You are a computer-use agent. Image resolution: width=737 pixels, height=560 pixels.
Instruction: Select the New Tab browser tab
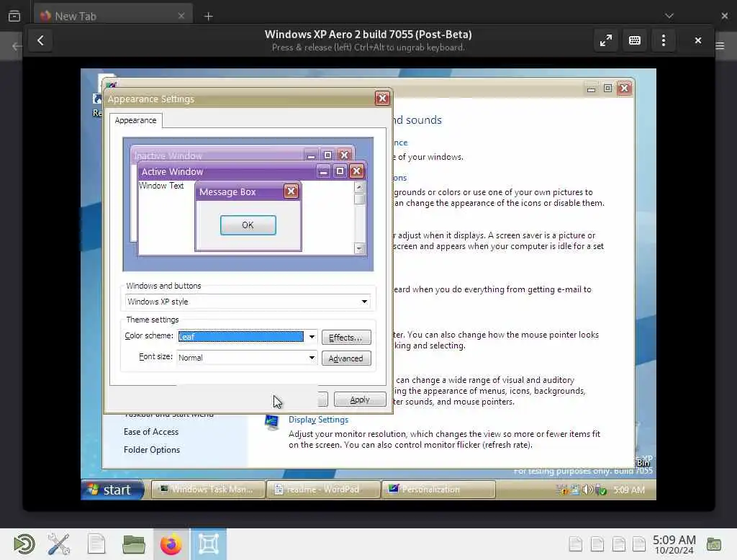pyautogui.click(x=113, y=16)
